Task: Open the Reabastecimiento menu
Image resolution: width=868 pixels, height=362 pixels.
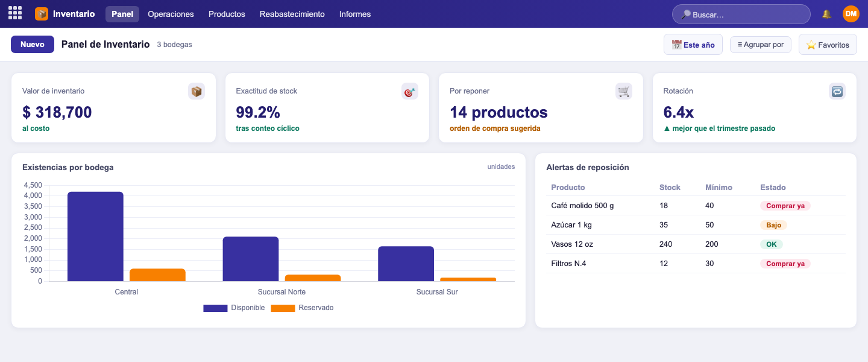Action: 292,14
